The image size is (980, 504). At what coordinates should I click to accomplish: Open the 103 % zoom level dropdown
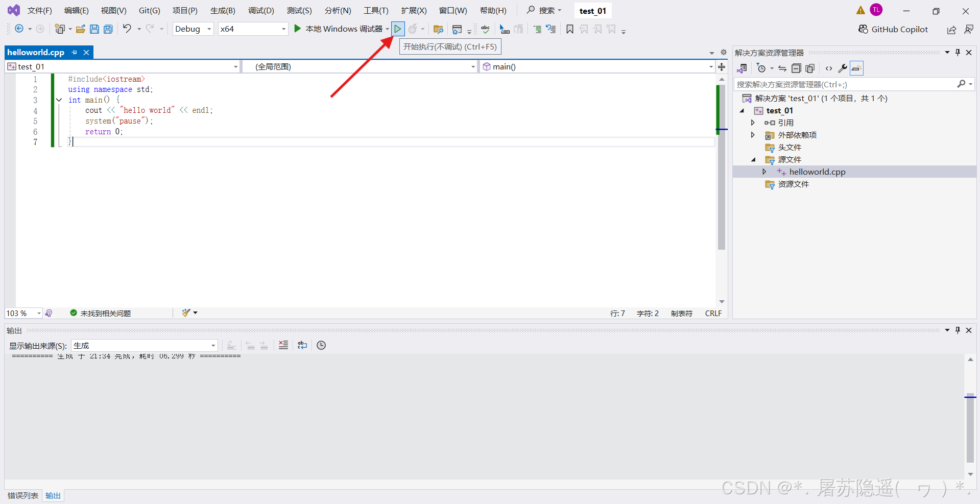[x=23, y=313]
